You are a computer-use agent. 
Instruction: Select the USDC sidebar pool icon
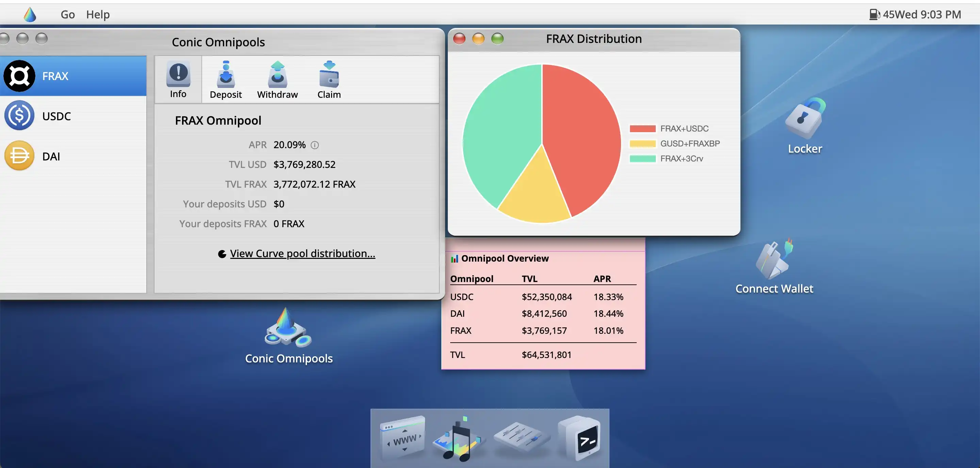(x=19, y=115)
